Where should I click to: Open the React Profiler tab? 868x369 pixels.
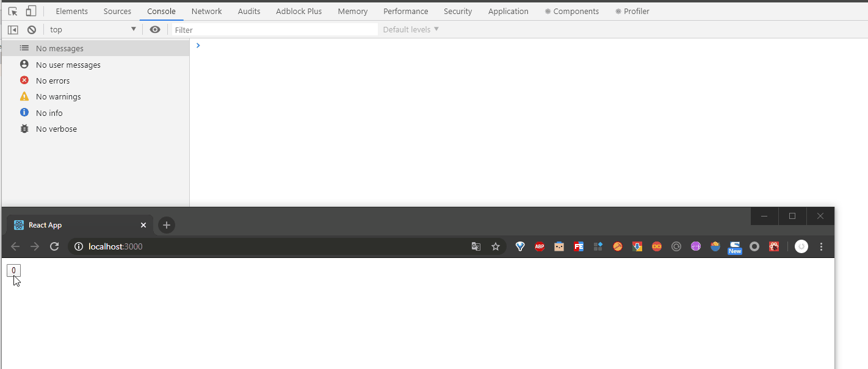click(632, 11)
